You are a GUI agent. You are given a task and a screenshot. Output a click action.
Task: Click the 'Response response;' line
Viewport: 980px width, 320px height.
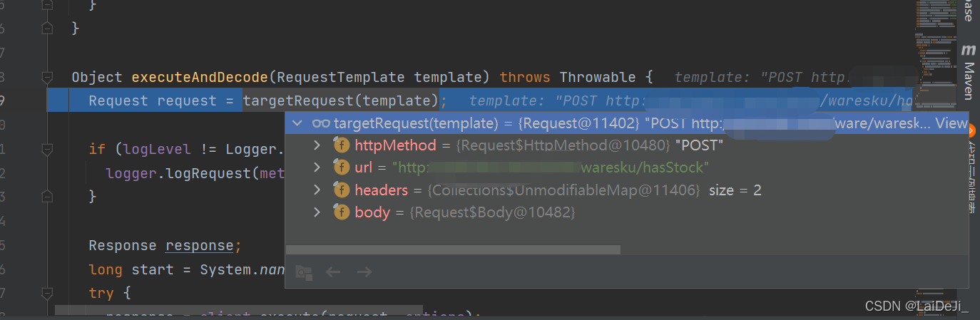(x=165, y=245)
